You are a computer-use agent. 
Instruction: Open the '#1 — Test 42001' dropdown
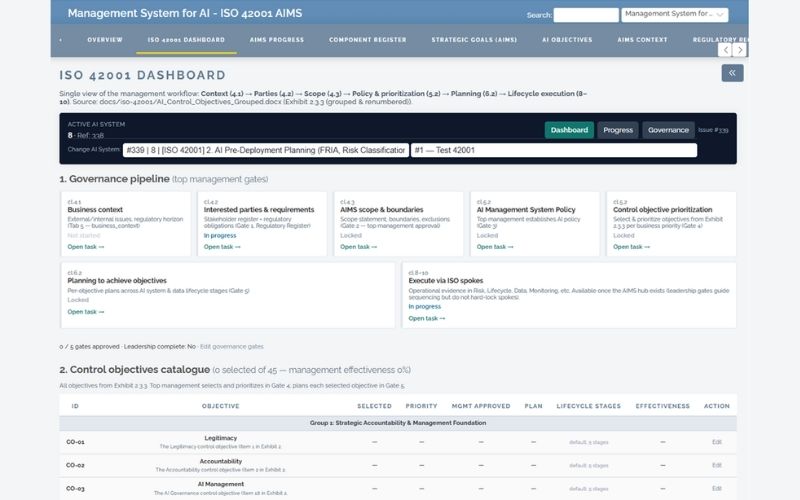(554, 150)
